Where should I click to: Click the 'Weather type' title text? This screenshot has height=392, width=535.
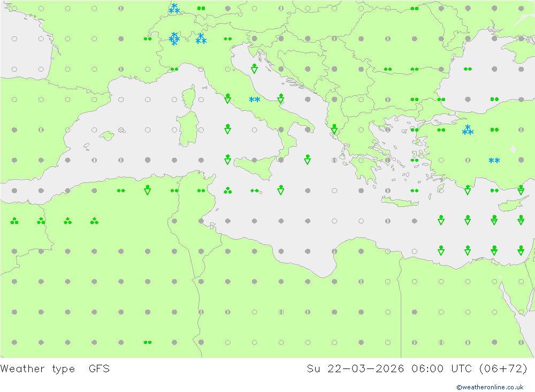[x=37, y=369]
